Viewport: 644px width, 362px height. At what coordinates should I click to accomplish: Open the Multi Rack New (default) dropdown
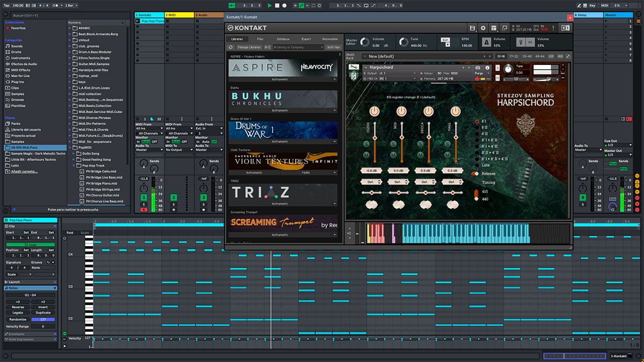(x=427, y=56)
